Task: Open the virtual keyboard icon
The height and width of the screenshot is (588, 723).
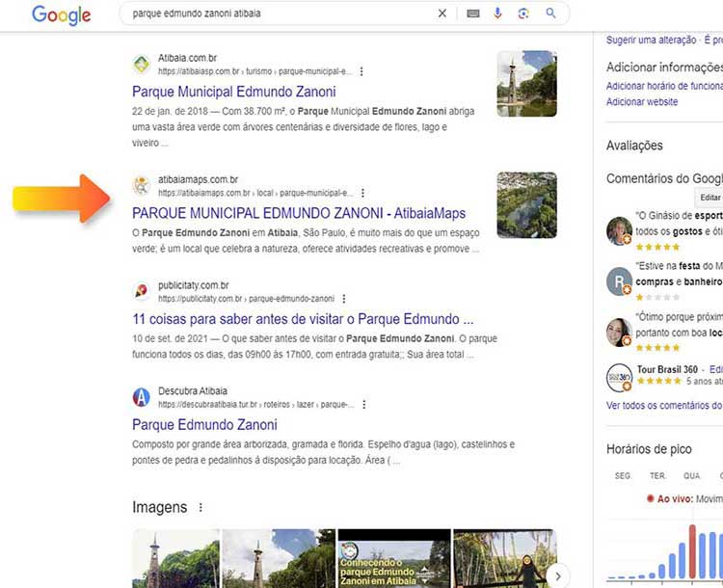Action: tap(472, 13)
